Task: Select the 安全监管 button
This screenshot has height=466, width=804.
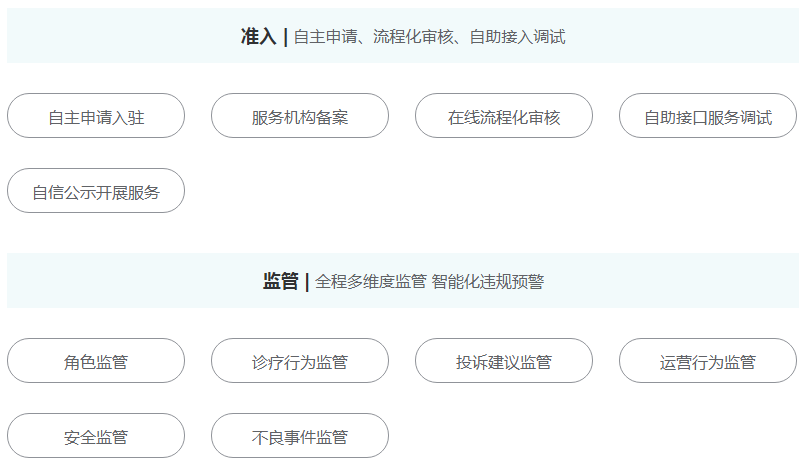Action: [96, 436]
